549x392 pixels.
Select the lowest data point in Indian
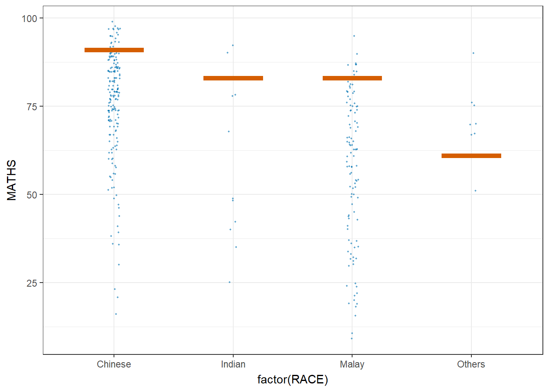230,282
